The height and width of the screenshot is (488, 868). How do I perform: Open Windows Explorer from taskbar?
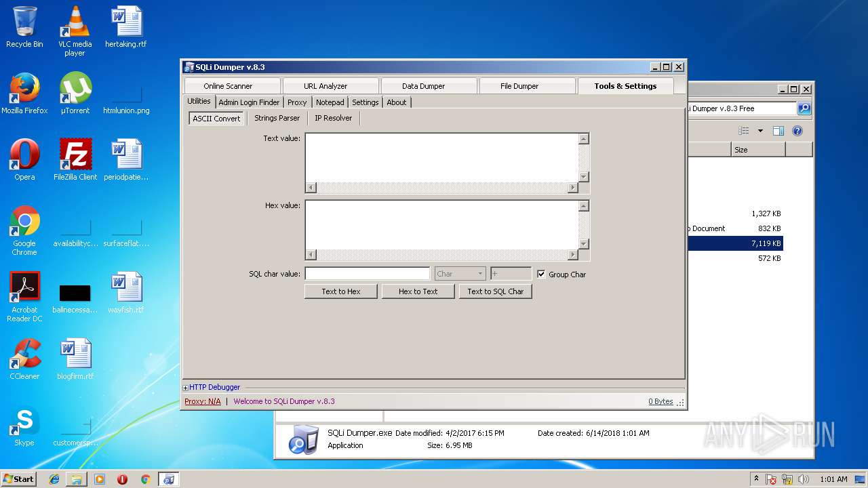[x=77, y=479]
